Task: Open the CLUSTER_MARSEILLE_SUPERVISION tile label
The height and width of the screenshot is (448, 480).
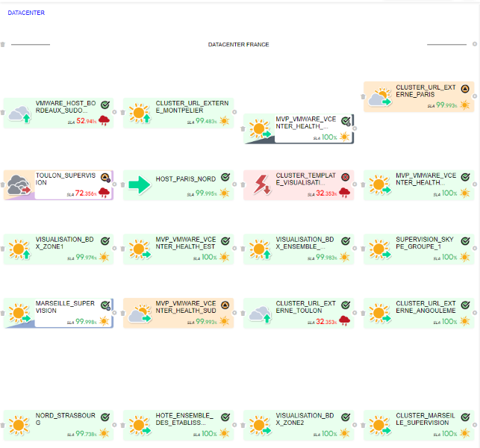Action: tap(423, 419)
